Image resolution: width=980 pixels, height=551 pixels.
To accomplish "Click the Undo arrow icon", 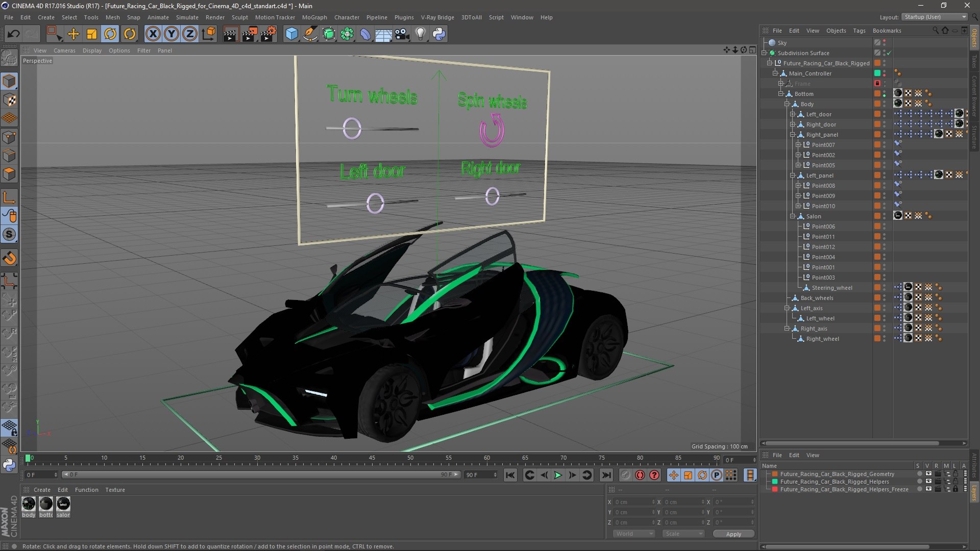I will 13,34.
